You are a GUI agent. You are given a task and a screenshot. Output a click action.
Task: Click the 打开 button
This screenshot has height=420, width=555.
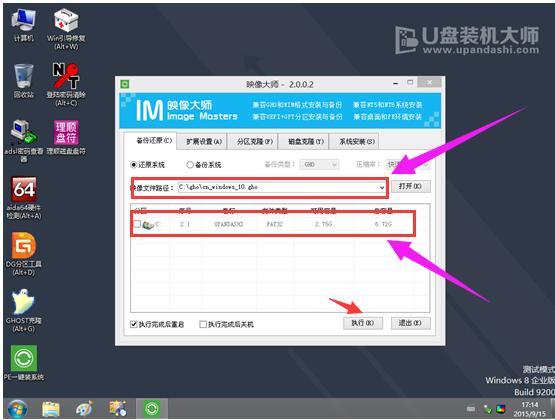pos(411,186)
